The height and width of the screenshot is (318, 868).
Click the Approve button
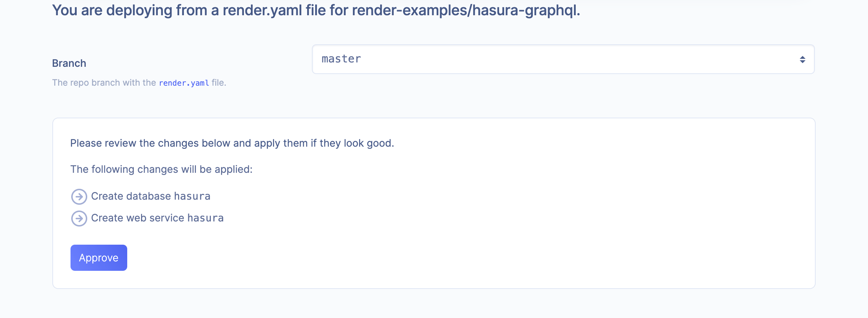(x=99, y=257)
